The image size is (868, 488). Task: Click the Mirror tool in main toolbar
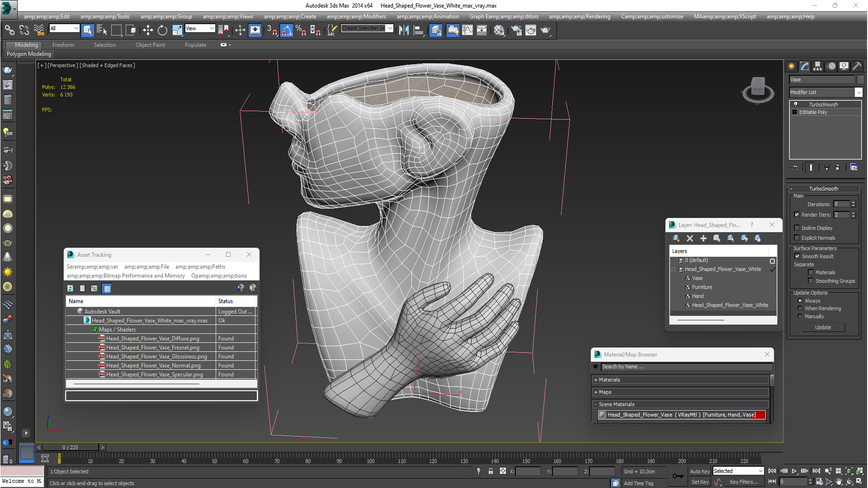(x=404, y=30)
